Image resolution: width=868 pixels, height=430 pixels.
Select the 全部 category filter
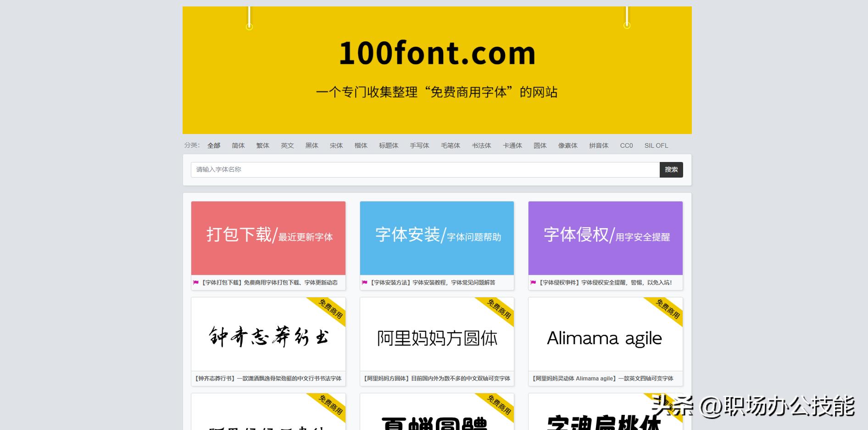[214, 145]
